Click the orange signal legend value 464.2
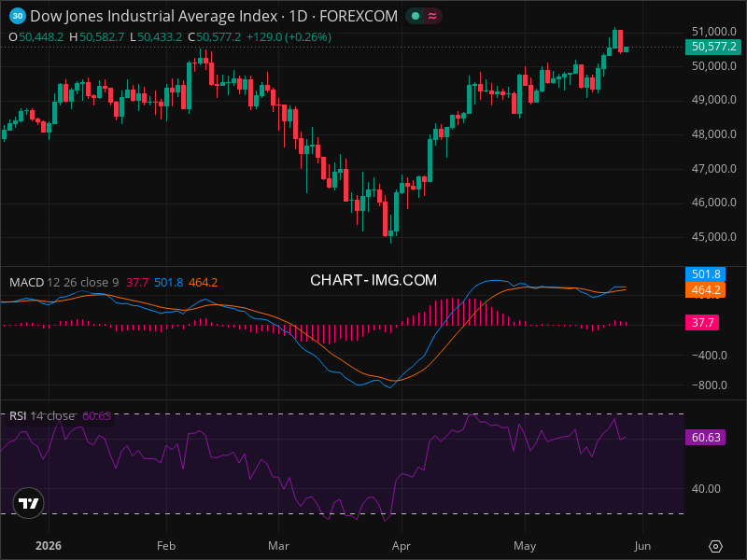 203,283
